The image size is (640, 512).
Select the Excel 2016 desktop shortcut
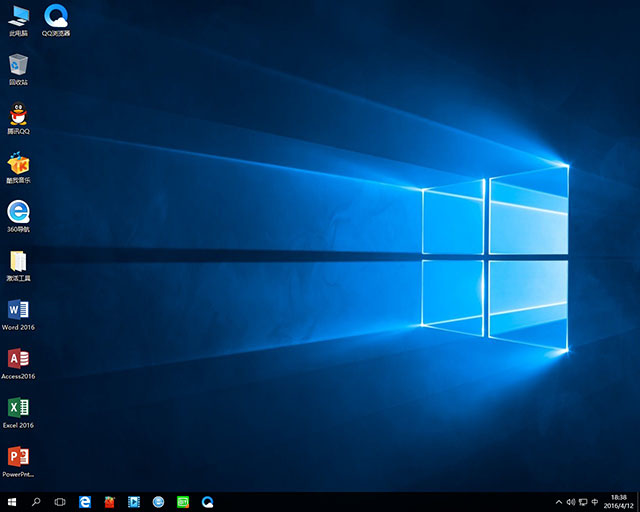click(18, 408)
